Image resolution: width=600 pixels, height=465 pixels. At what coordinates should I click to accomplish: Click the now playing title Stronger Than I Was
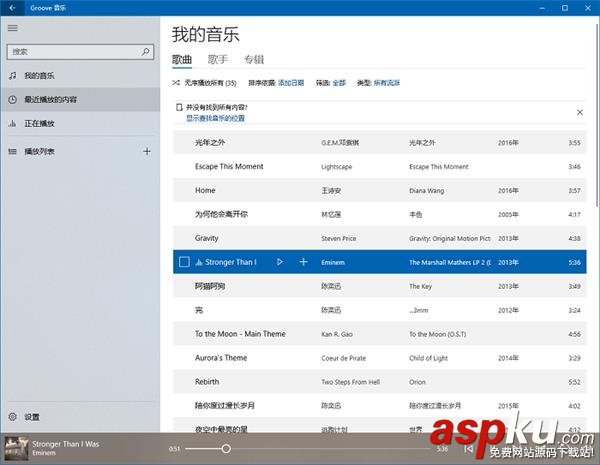point(65,444)
